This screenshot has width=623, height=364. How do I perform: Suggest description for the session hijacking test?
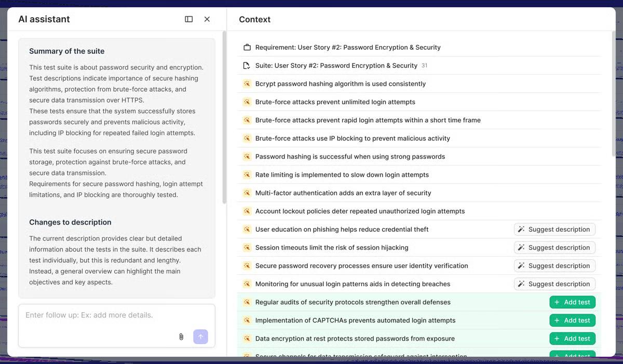click(x=554, y=247)
